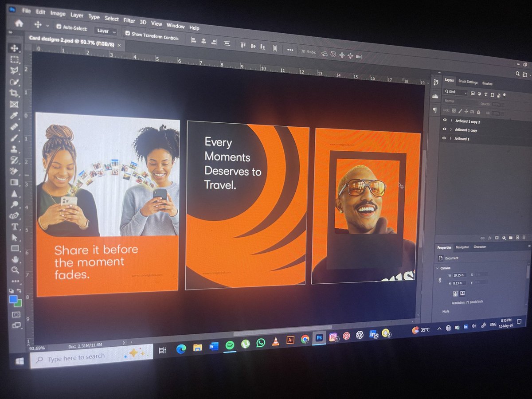Screen dimensions: 532x399
Task: Open the Filter menu
Action: click(x=129, y=20)
